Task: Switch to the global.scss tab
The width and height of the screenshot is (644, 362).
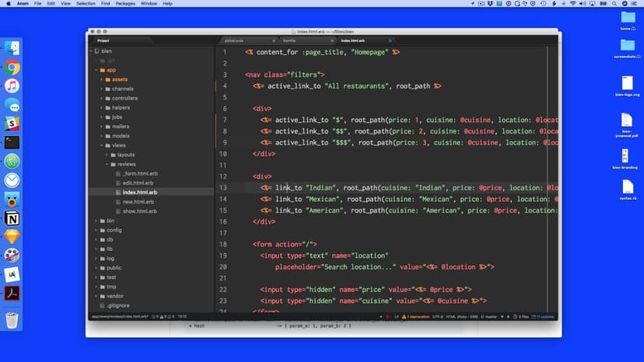Action: coord(233,40)
